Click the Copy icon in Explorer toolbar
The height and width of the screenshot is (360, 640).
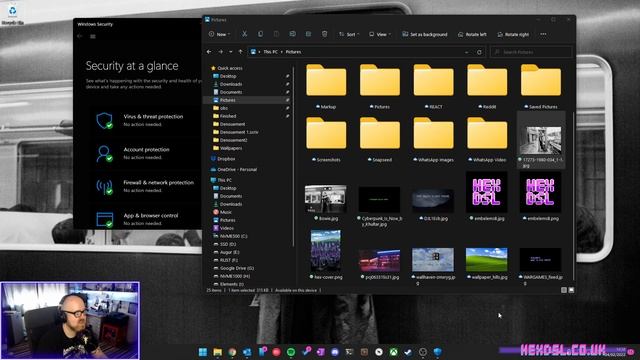[260, 34]
